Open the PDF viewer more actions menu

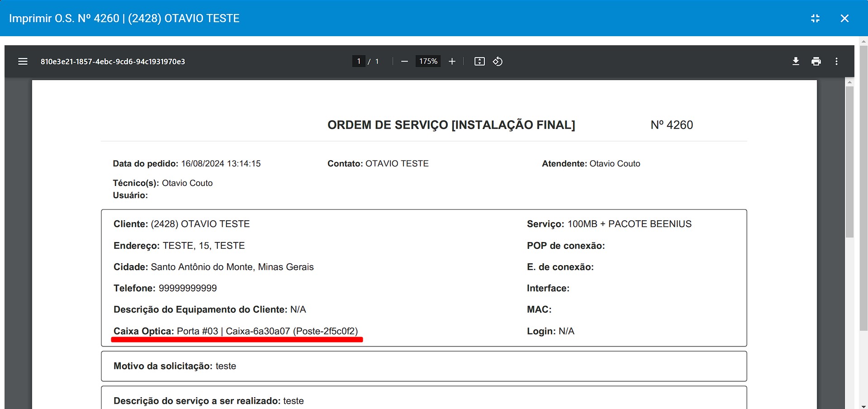click(836, 62)
